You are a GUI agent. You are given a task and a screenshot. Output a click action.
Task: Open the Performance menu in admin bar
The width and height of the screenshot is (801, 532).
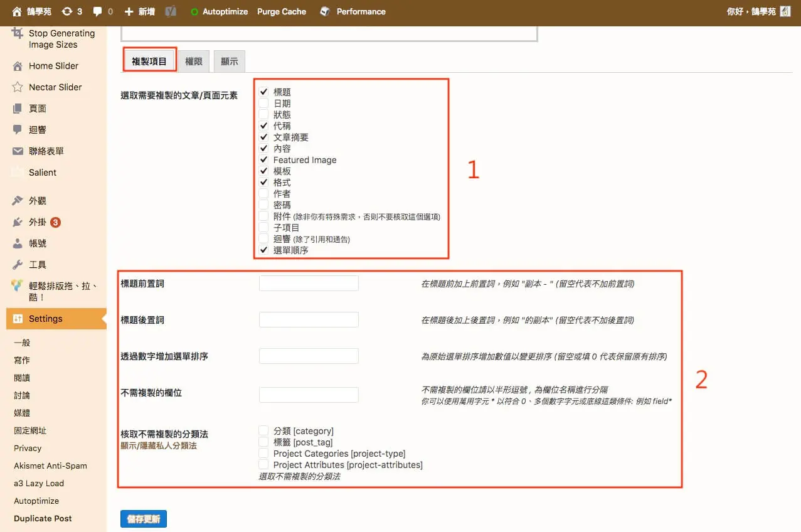pos(353,11)
